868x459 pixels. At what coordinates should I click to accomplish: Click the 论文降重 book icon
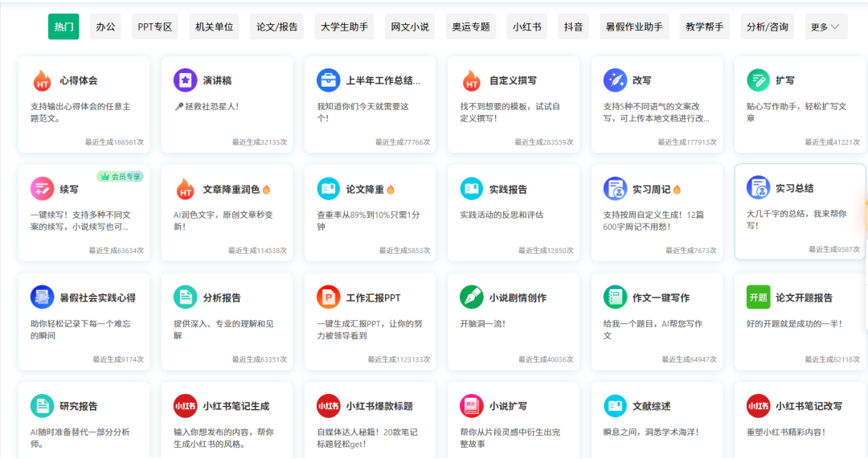click(x=328, y=189)
